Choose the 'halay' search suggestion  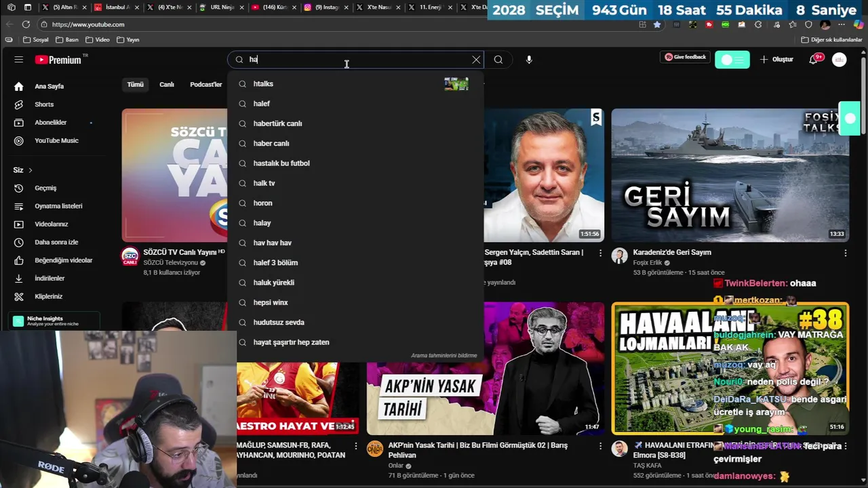coord(355,223)
